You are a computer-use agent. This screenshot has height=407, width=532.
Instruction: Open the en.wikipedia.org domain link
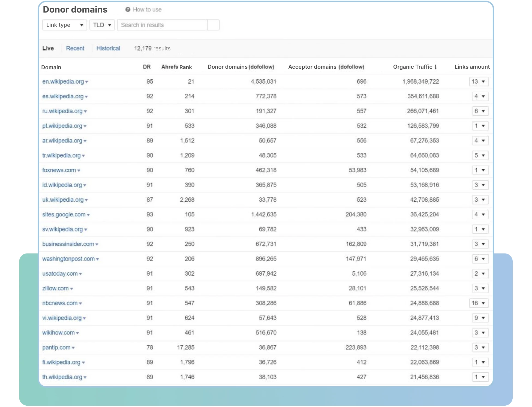click(63, 82)
